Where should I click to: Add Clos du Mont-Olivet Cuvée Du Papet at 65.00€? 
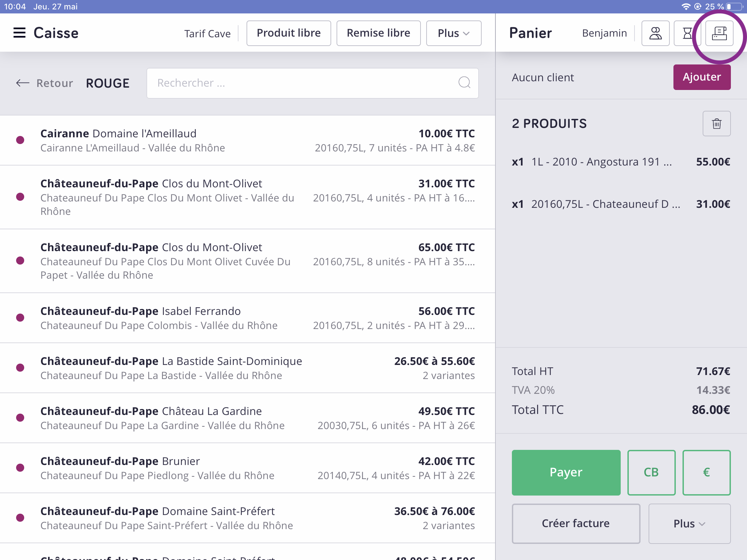pyautogui.click(x=248, y=261)
